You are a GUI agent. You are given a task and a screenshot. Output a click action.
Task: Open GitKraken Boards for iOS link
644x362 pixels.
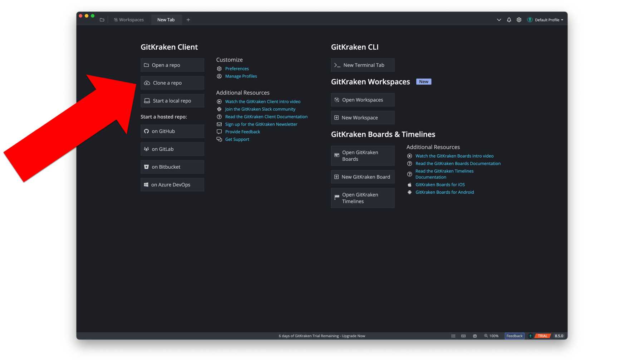point(440,185)
